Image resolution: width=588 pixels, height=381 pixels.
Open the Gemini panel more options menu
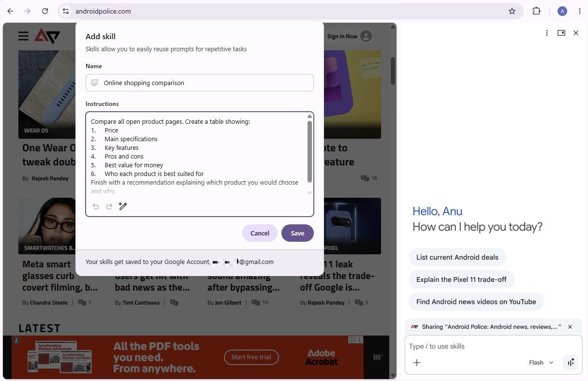(x=547, y=33)
